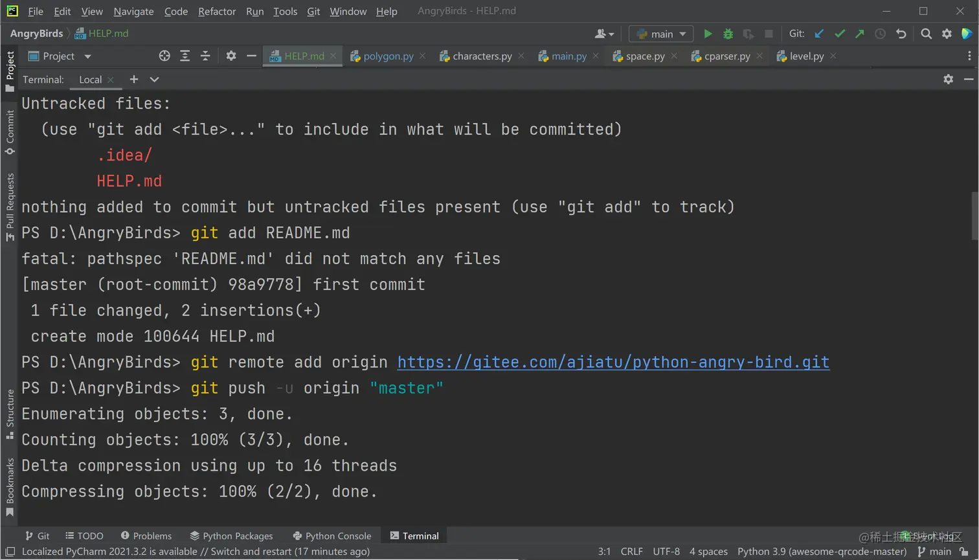Open the user account dropdown in the toolbar
The height and width of the screenshot is (560, 979).
coord(604,34)
